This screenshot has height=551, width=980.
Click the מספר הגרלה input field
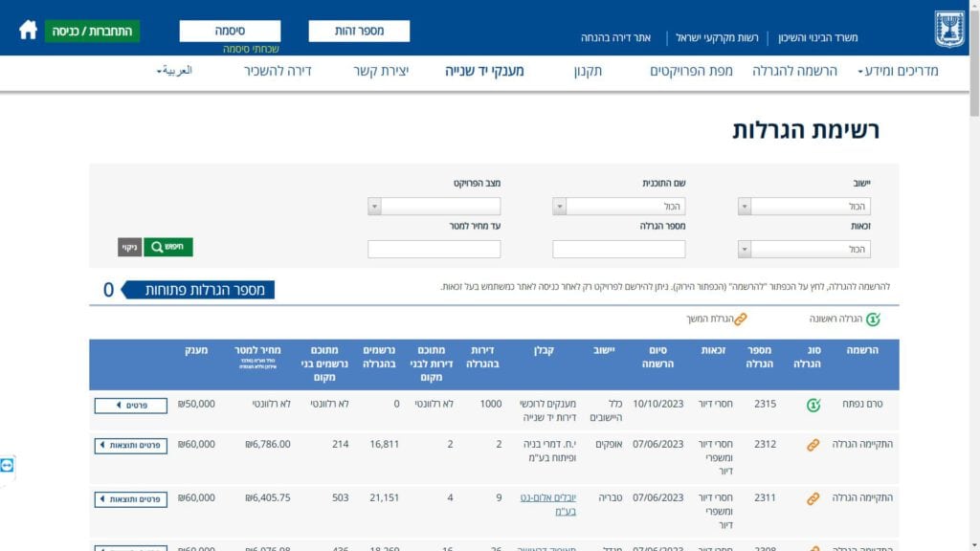[618, 250]
